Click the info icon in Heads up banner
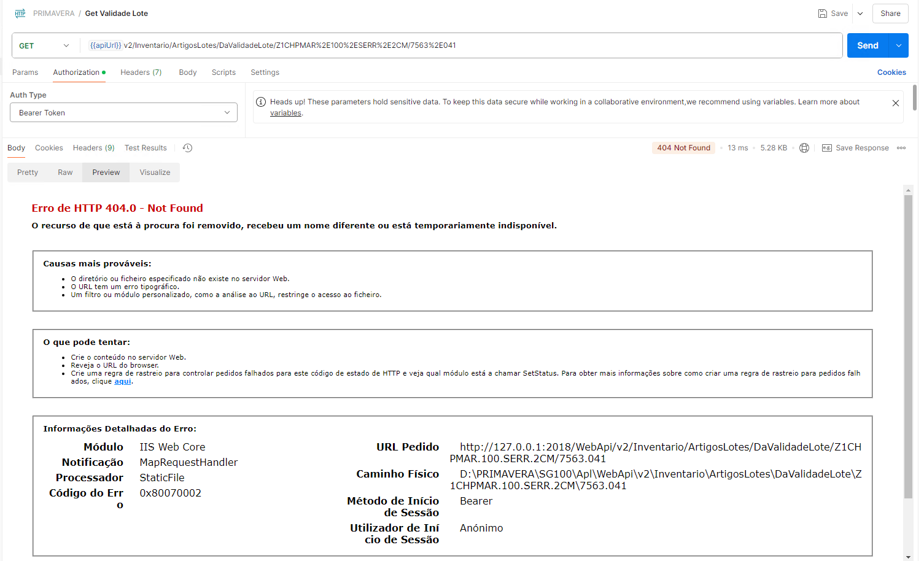Viewport: 924px width, 561px height. tap(261, 102)
